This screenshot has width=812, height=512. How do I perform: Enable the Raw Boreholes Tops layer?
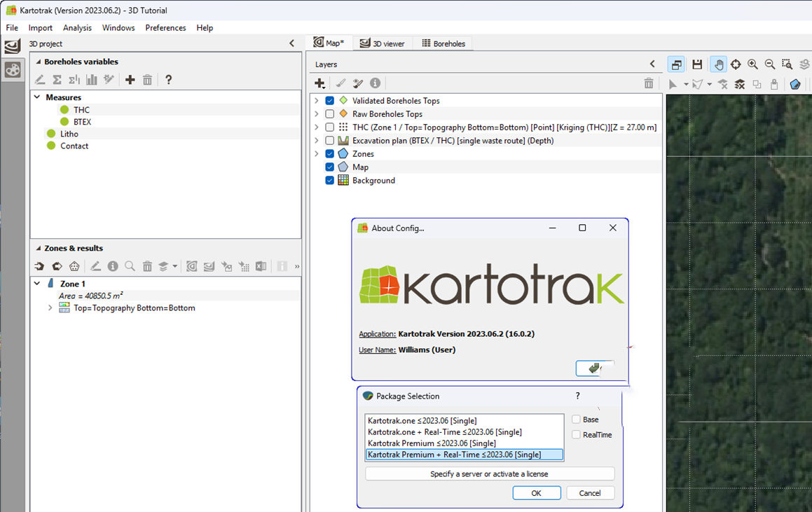329,114
